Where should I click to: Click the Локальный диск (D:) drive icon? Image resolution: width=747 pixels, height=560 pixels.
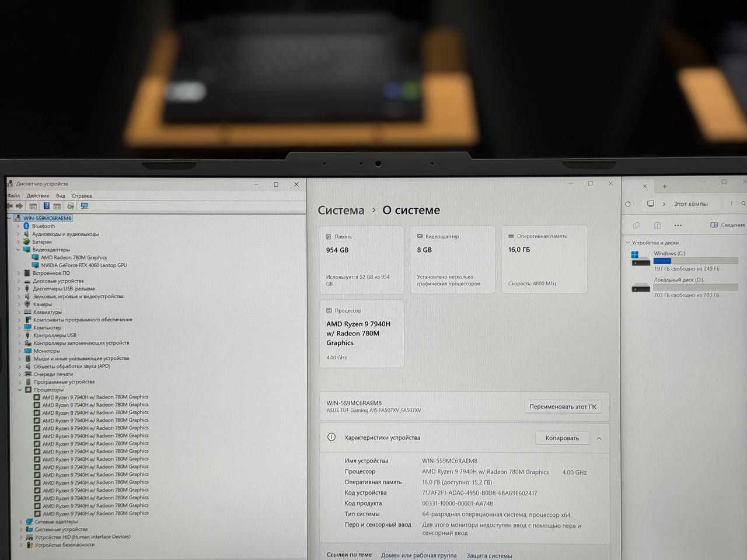[x=641, y=286]
